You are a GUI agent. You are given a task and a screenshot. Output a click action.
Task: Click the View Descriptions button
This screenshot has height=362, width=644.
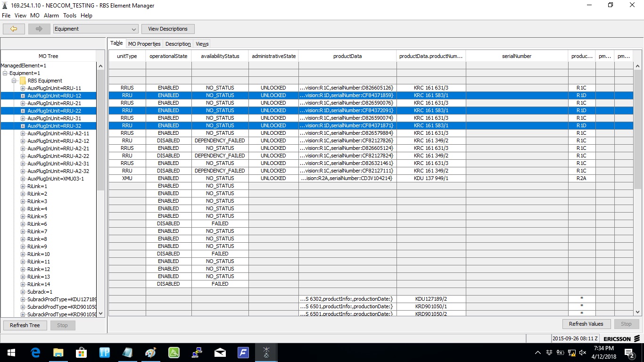click(168, 29)
